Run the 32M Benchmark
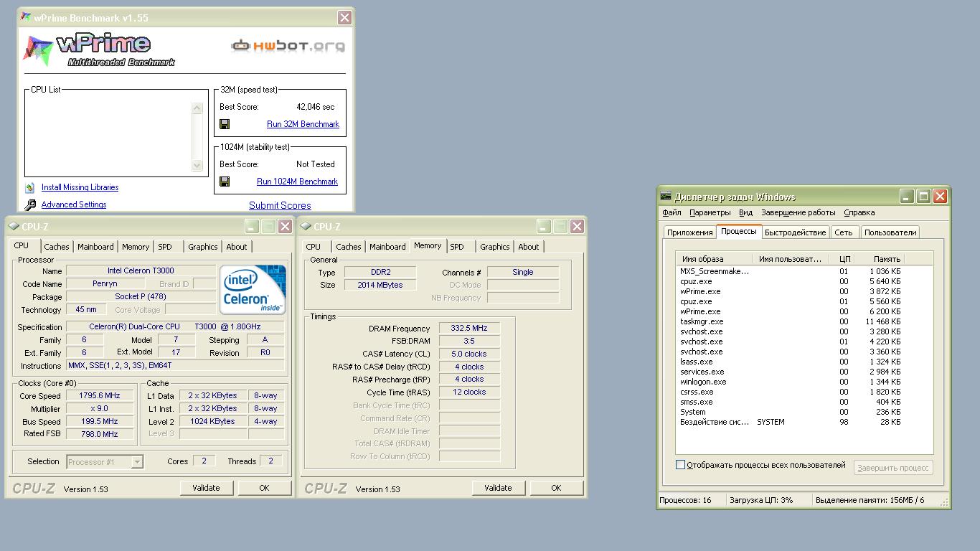Screen dimensions: 980x551 click(x=303, y=124)
